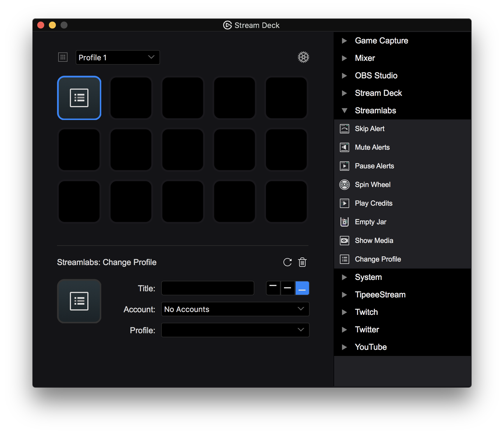
Task: Click the large Change Profile key preview image
Action: 79,301
